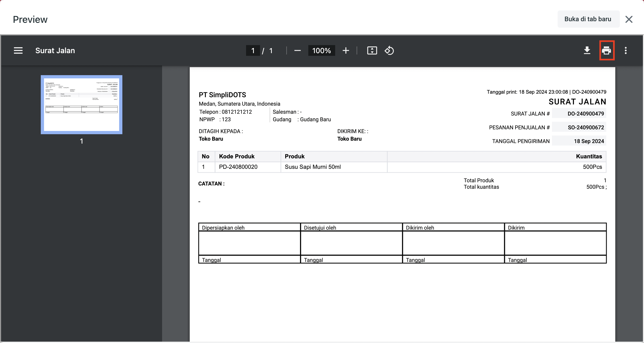This screenshot has height=343, width=644.
Task: Click the zoom out minus icon
Action: [297, 50]
